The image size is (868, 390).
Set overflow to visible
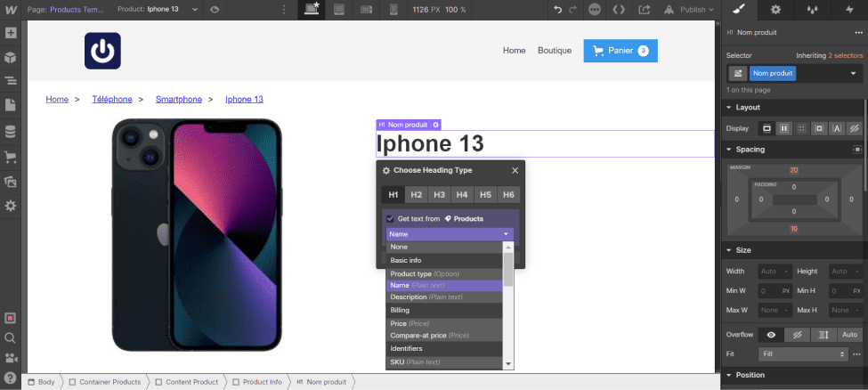click(x=771, y=335)
